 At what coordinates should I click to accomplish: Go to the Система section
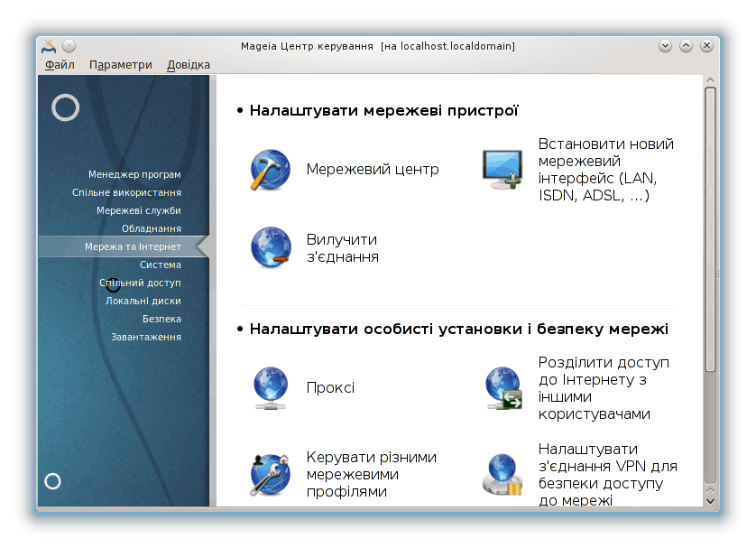[x=161, y=265]
